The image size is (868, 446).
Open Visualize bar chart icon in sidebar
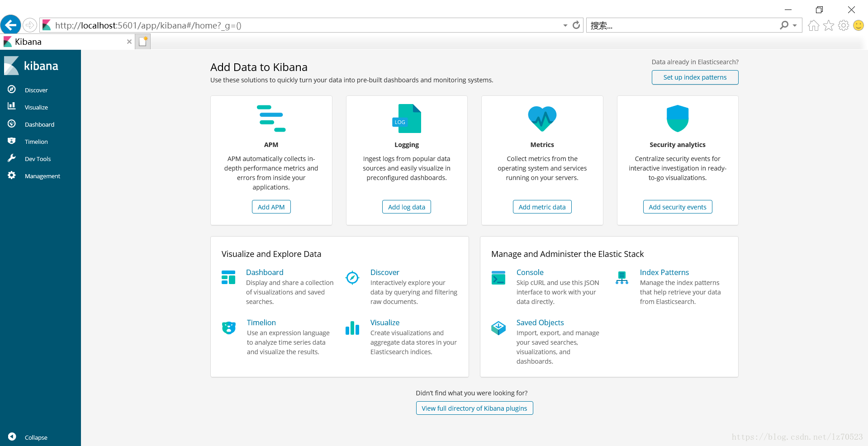pyautogui.click(x=12, y=106)
